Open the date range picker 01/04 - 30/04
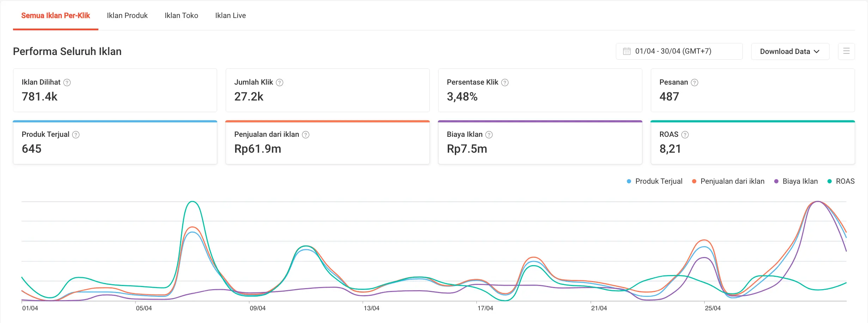This screenshot has height=323, width=868. tap(679, 51)
